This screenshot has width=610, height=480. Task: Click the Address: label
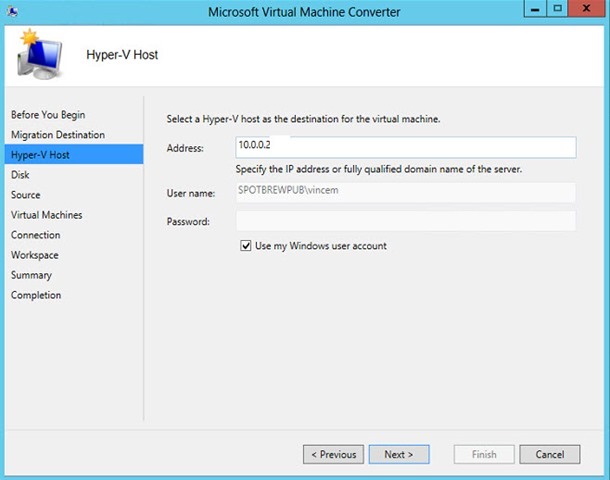[x=185, y=148]
